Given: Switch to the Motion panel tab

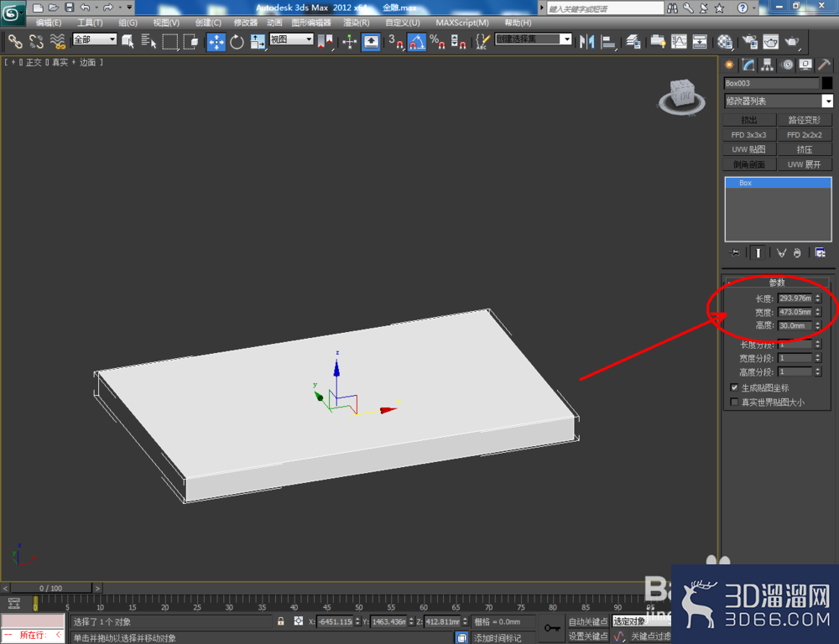Looking at the screenshot, I should 787,65.
